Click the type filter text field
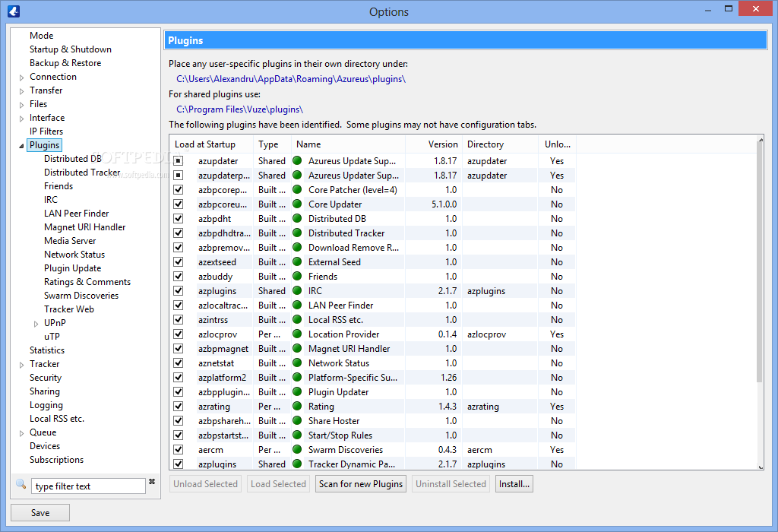 (88, 486)
